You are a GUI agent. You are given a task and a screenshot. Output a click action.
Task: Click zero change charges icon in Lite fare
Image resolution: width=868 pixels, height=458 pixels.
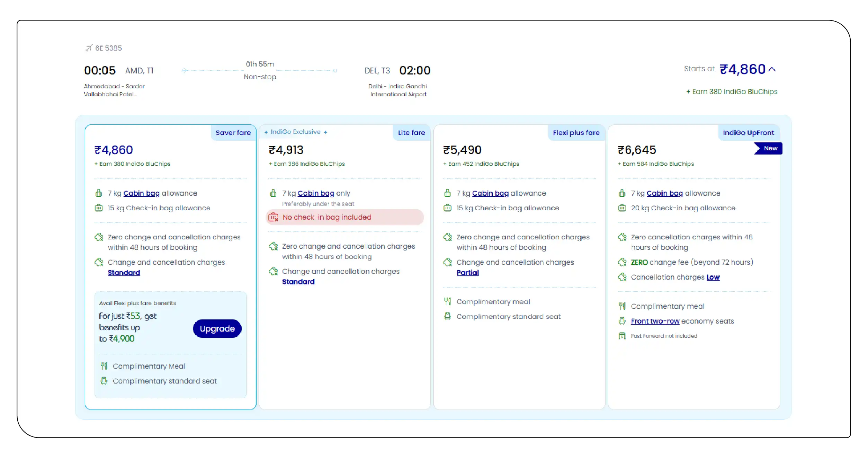(274, 246)
